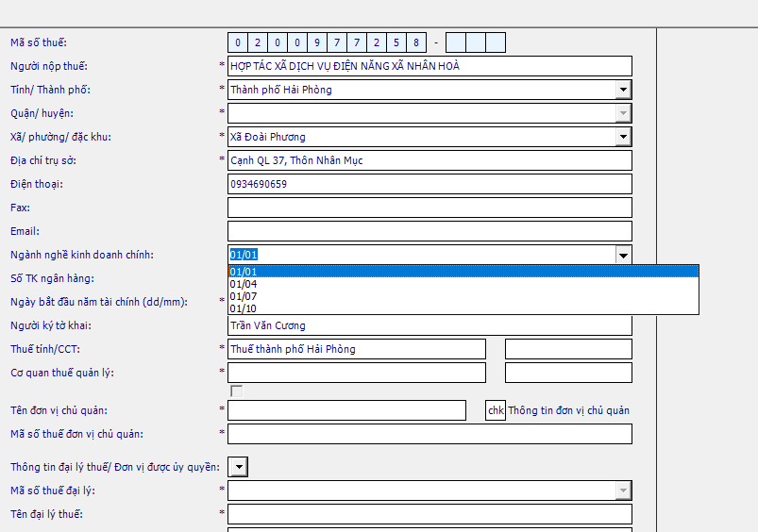Collapse the Ngành nghề kinh doanh chính dropdown

(x=622, y=255)
